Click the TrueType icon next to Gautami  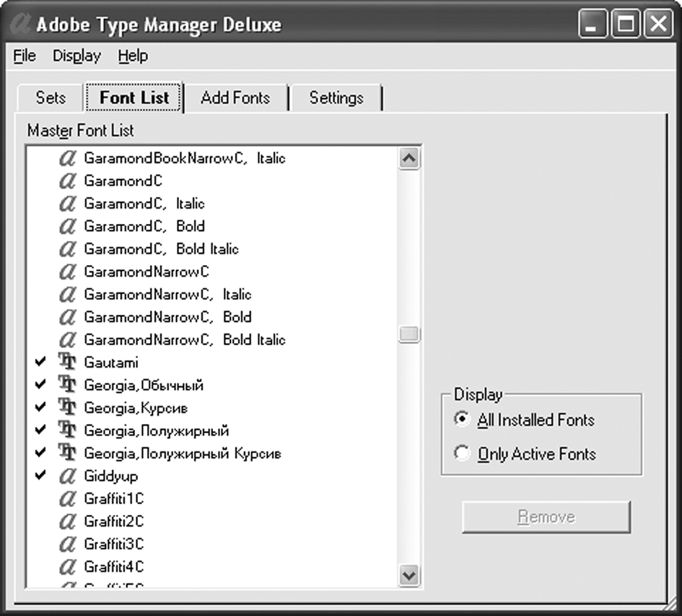click(x=67, y=361)
